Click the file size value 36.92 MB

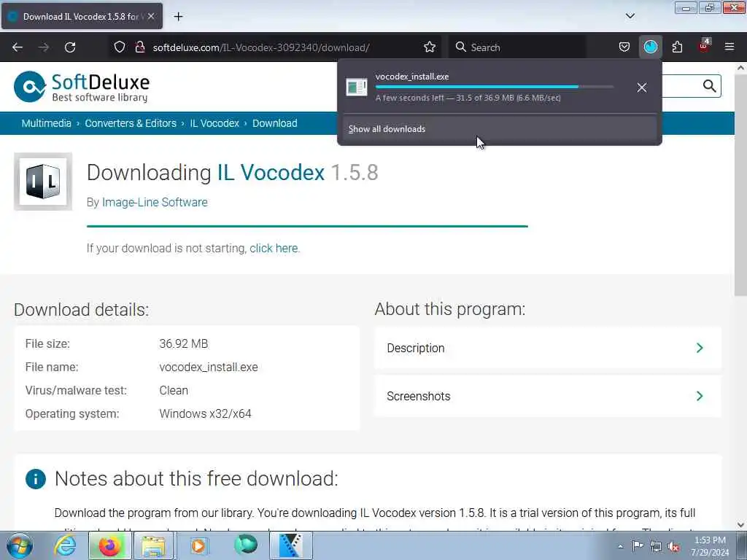[183, 344]
